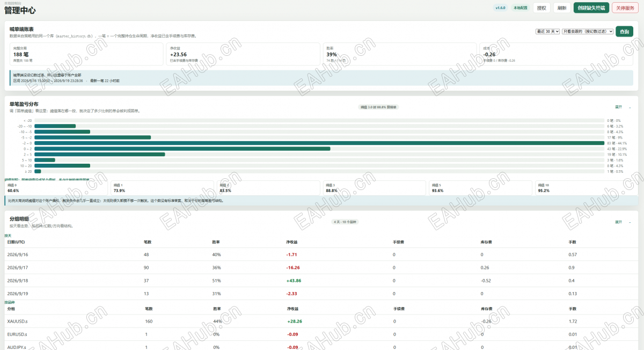Click the -0.52 swap fee value
644x350 pixels.
tap(486, 281)
